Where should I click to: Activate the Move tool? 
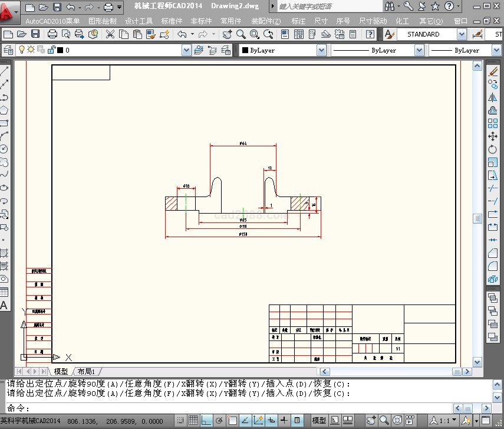pyautogui.click(x=493, y=136)
